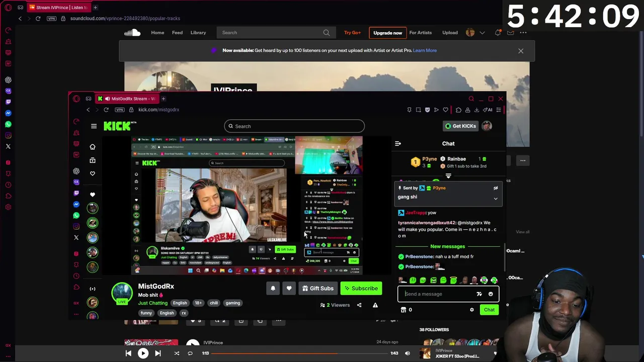Share the MistGodRx stream
644x362 pixels.
coord(359,305)
